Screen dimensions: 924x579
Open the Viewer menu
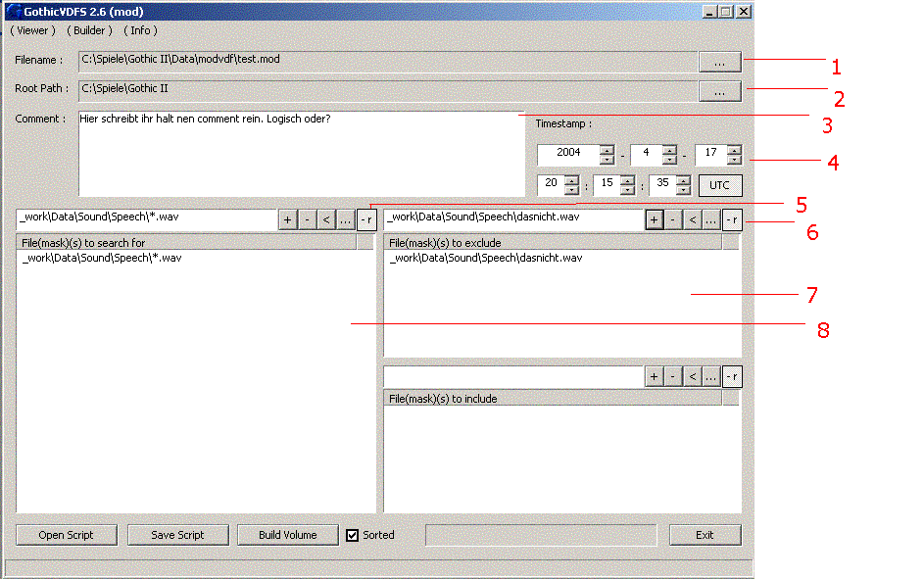pos(32,30)
